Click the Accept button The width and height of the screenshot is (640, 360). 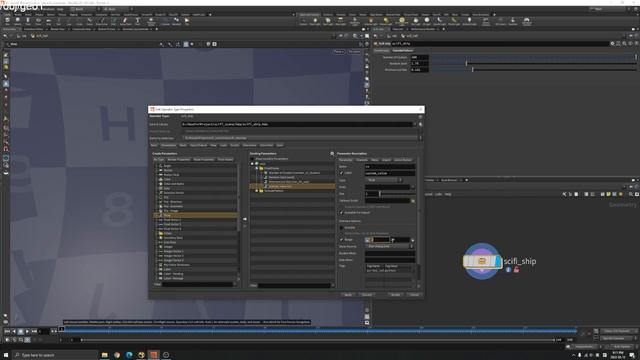pyautogui.click(x=396, y=295)
